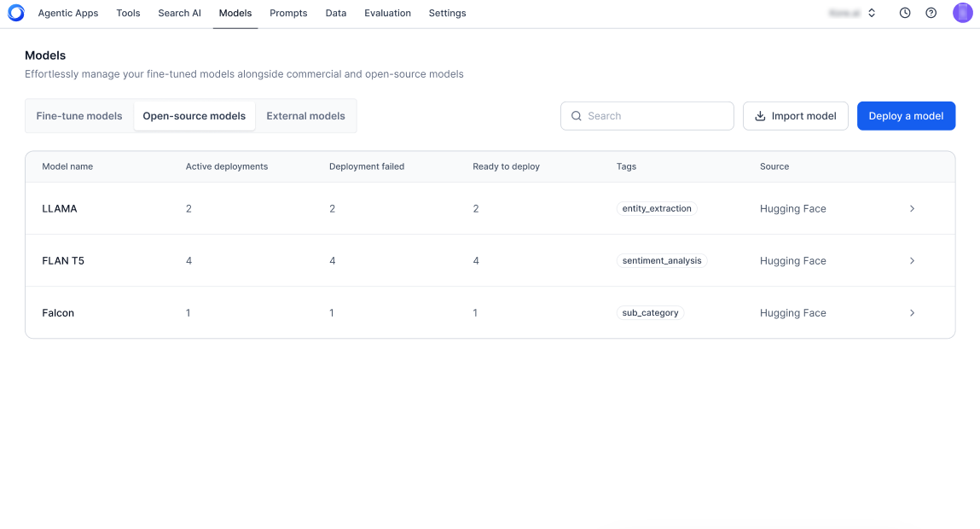Click the Import model button
Viewport: 980px width, 529px height.
pyautogui.click(x=795, y=116)
